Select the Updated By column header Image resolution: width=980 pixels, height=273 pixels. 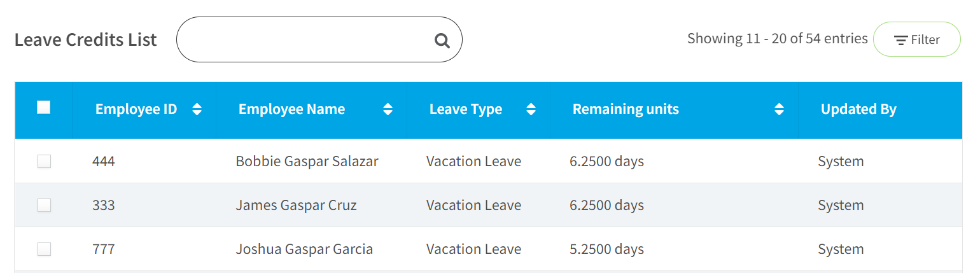tap(858, 109)
